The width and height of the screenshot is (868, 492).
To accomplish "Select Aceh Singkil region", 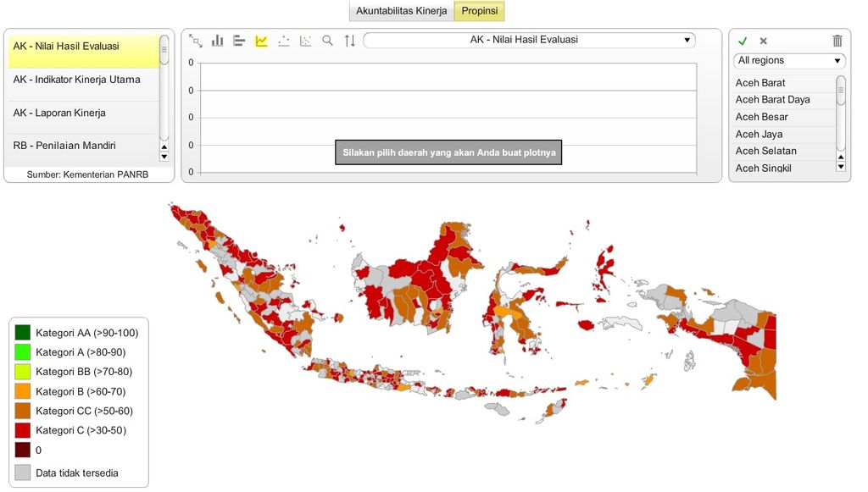I will 784,168.
